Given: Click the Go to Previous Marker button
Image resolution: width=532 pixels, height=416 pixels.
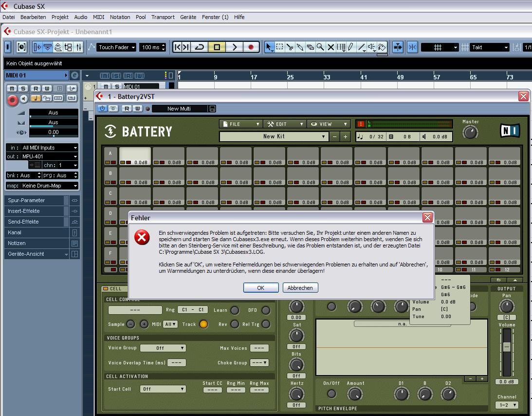Looking at the screenshot, I should pyautogui.click(x=178, y=47).
